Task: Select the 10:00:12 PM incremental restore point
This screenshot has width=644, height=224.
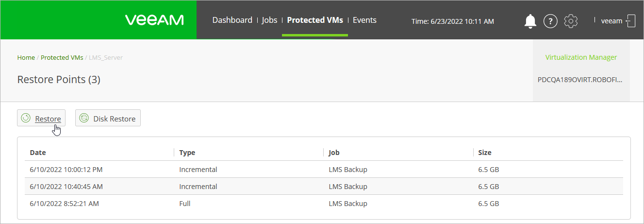Action: click(x=66, y=170)
